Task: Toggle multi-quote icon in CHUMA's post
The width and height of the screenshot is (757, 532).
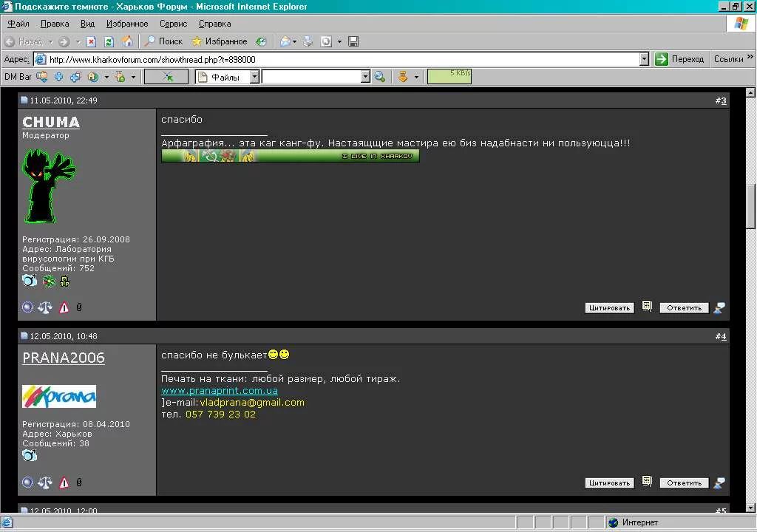Action: 647,306
